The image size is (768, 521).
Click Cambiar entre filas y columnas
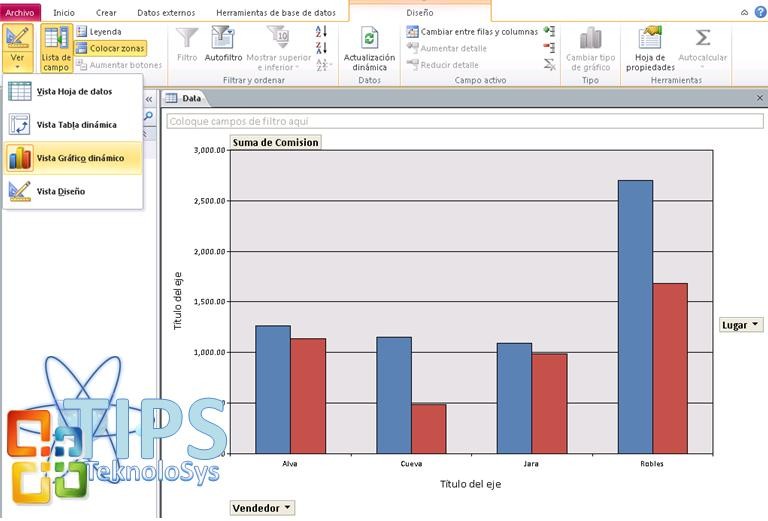[473, 32]
